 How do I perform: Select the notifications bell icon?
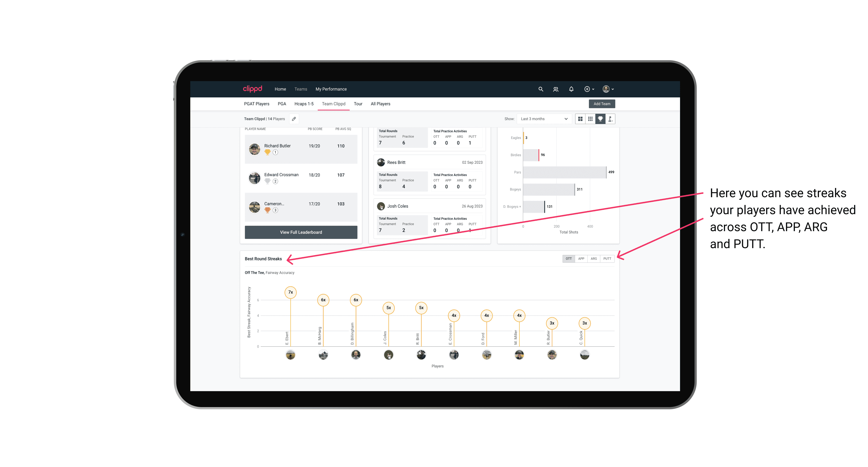pyautogui.click(x=570, y=89)
